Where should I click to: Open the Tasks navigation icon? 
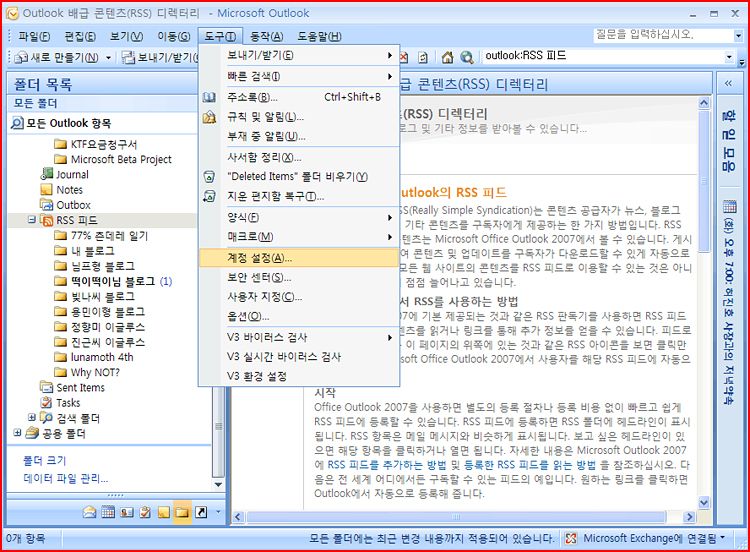tap(145, 512)
